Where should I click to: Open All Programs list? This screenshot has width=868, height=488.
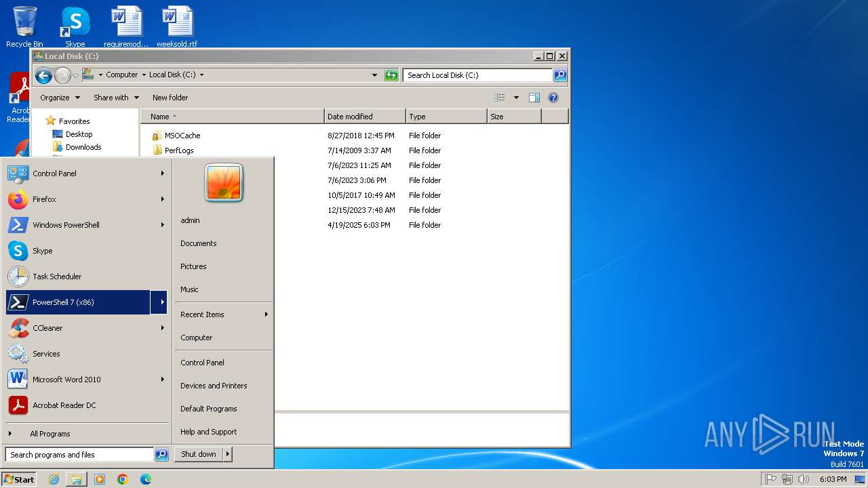point(50,434)
